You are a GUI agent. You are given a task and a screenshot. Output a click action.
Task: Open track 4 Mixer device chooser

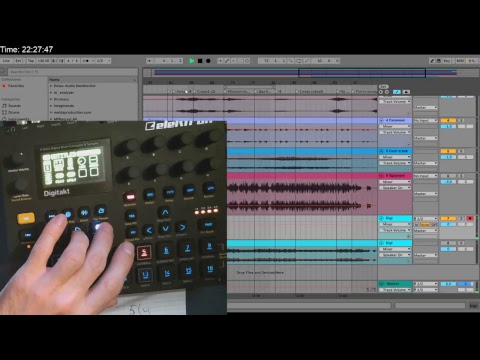(395, 126)
